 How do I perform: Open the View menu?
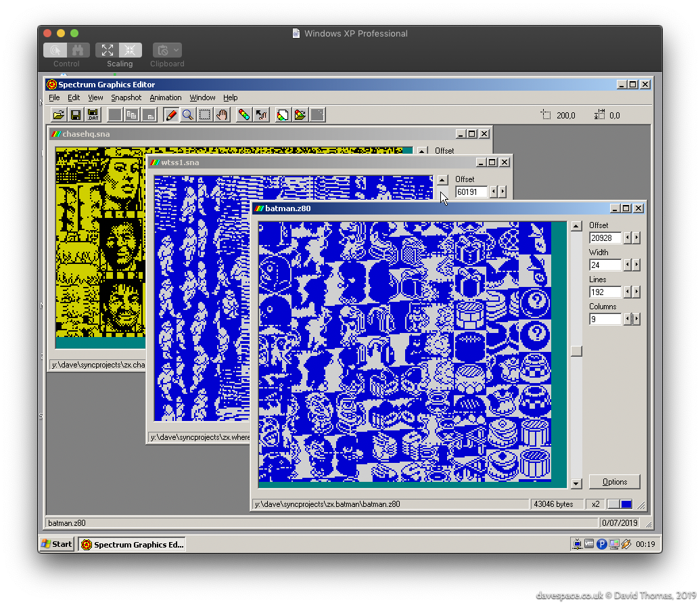pyautogui.click(x=95, y=97)
